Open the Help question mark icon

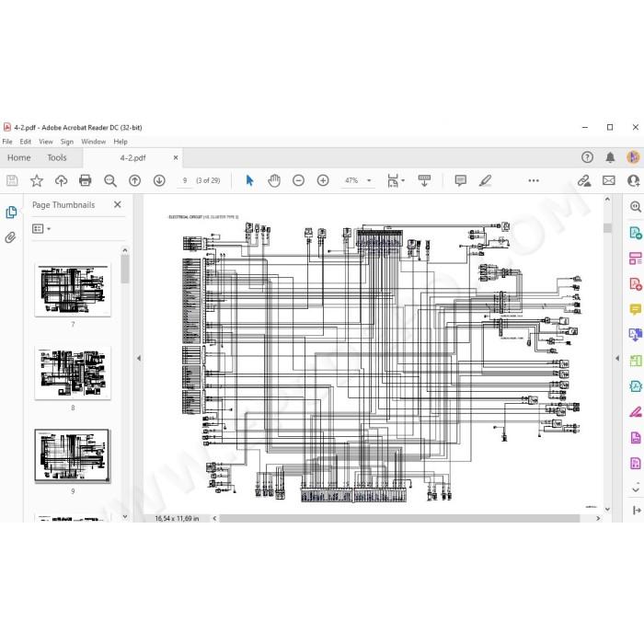(587, 157)
